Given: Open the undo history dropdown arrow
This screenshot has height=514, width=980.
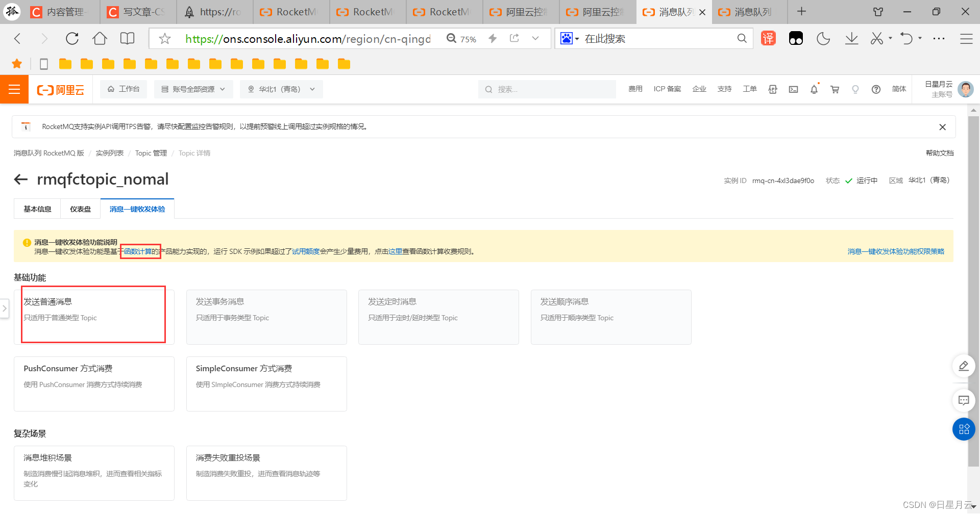Looking at the screenshot, I should click(920, 38).
